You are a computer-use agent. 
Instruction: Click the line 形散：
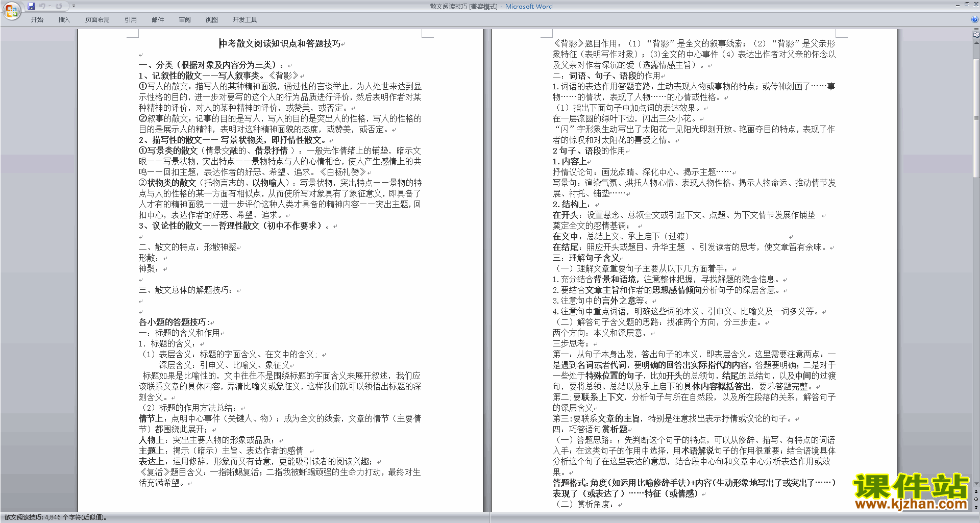(149, 258)
